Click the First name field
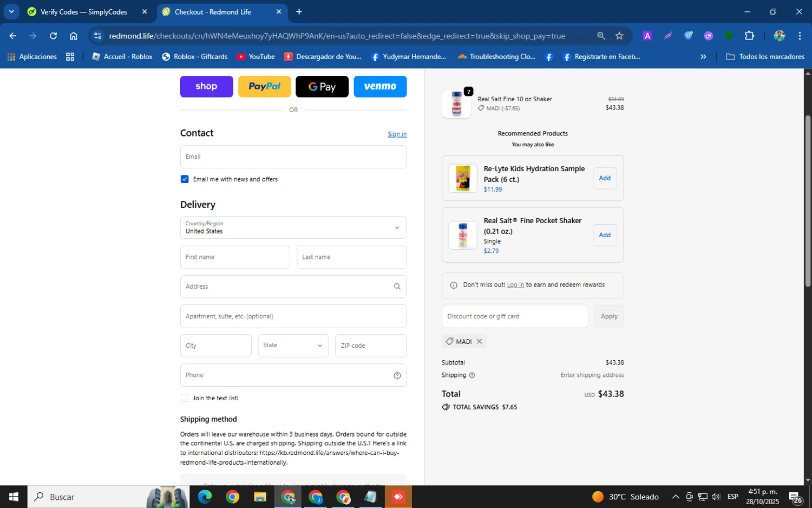The image size is (812, 508). (235, 257)
